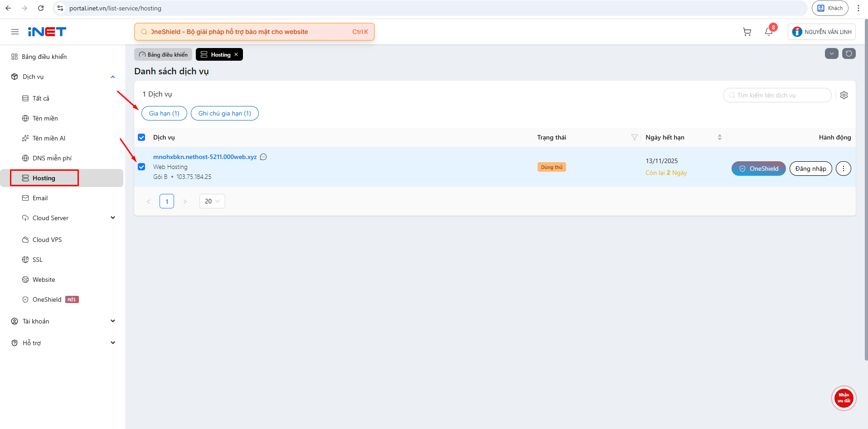
Task: Click the Còn lại 2 Ngày text
Action: [666, 173]
